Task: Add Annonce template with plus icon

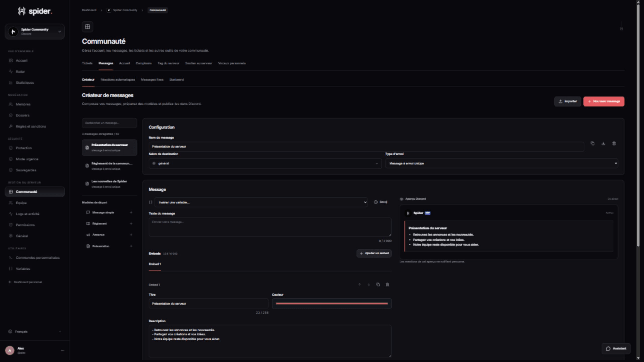Action: 131,235
